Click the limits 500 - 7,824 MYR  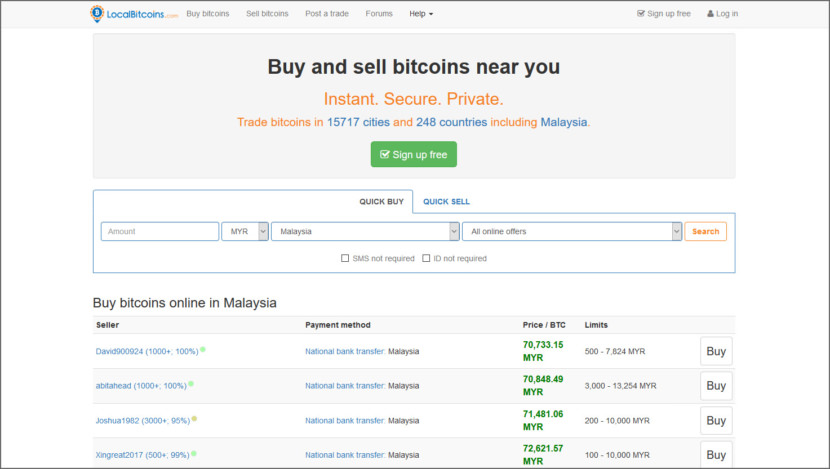[615, 351]
